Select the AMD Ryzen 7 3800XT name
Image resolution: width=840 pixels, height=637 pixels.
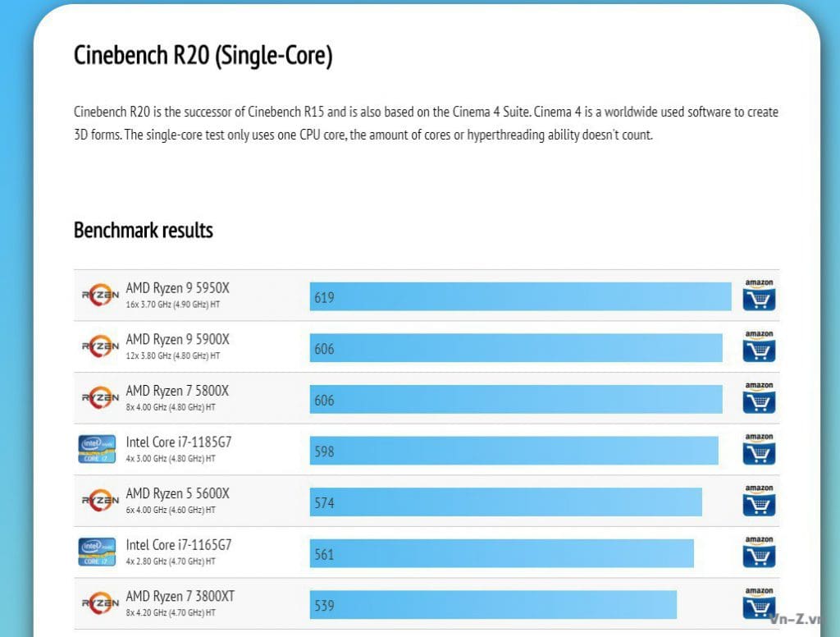(180, 596)
